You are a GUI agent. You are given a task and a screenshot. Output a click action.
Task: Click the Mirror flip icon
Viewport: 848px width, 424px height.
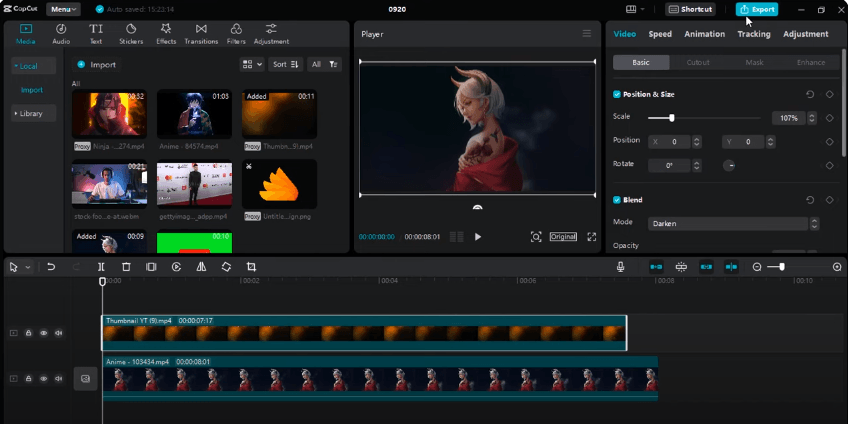(201, 267)
